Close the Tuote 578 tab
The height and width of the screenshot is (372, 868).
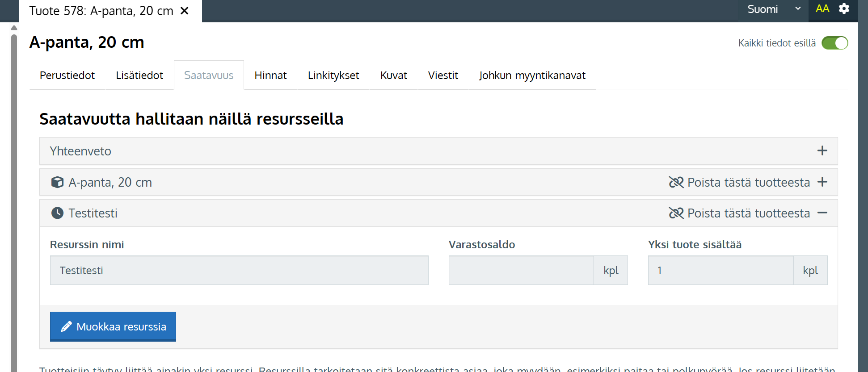tap(184, 11)
